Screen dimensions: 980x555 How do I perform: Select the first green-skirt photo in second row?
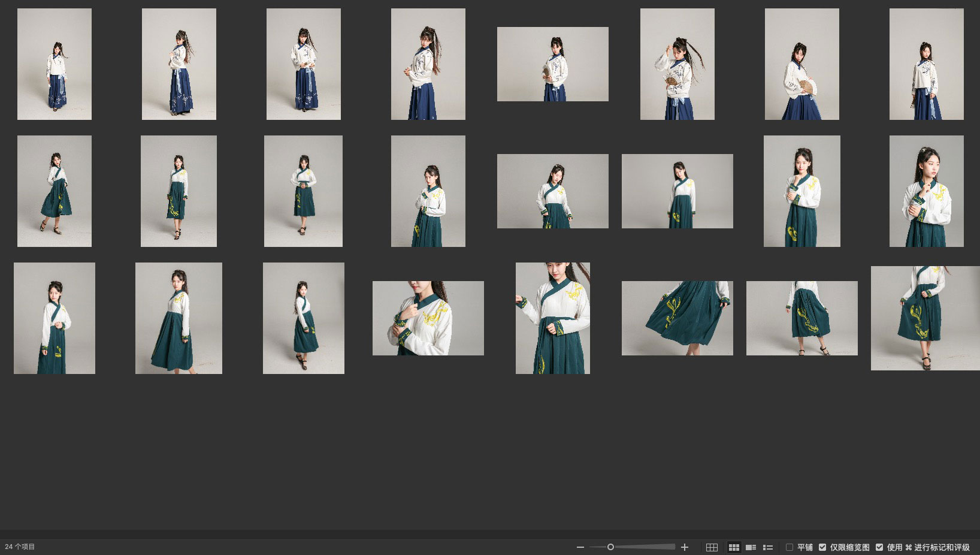point(55,191)
